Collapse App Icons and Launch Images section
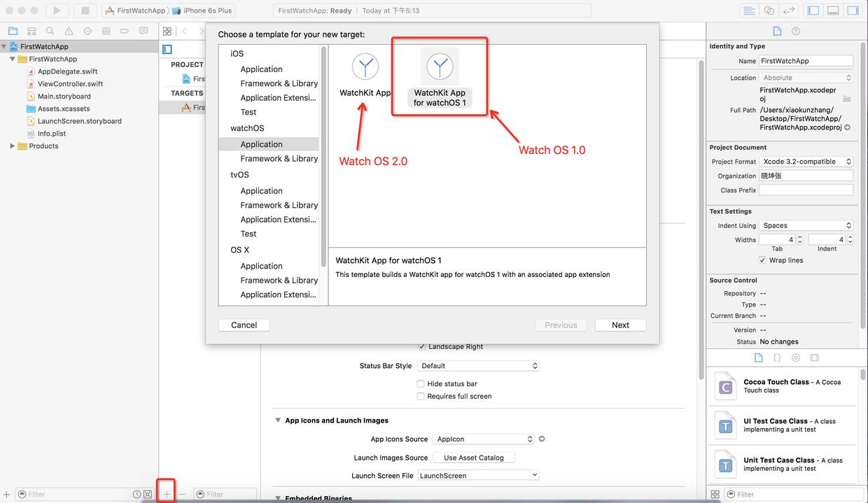868x503 pixels. tap(277, 420)
